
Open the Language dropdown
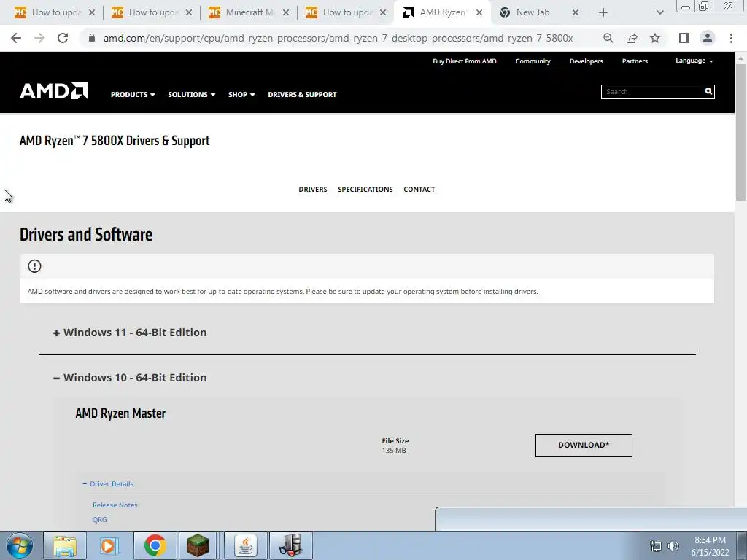(694, 61)
